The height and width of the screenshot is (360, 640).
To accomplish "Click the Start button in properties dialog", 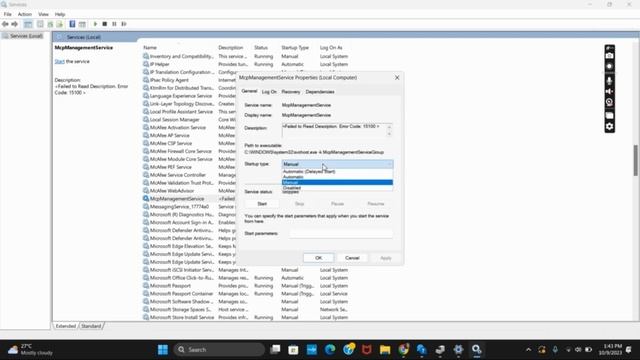I will 262,204.
